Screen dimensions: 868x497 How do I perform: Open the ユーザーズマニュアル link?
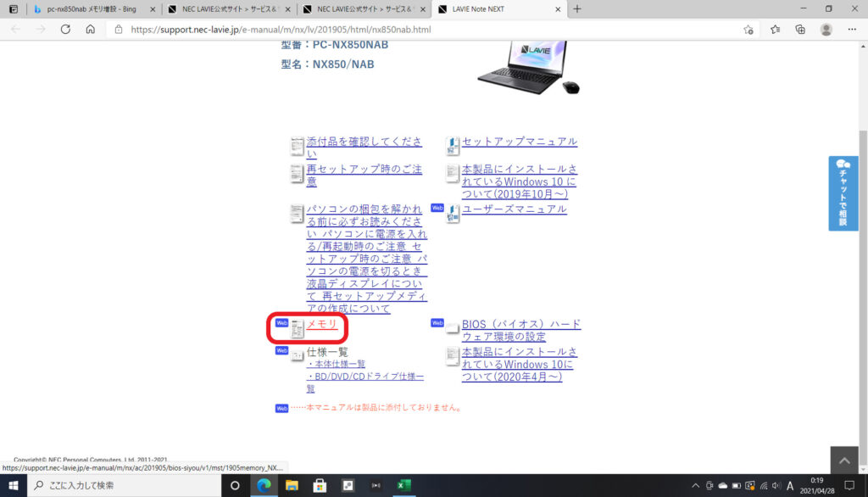[x=514, y=209]
